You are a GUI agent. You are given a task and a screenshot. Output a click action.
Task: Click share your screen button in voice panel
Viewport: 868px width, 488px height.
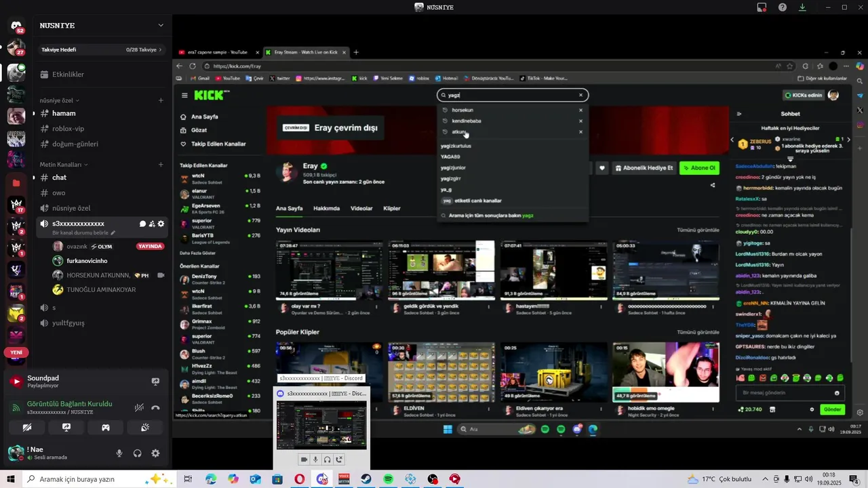click(66, 428)
